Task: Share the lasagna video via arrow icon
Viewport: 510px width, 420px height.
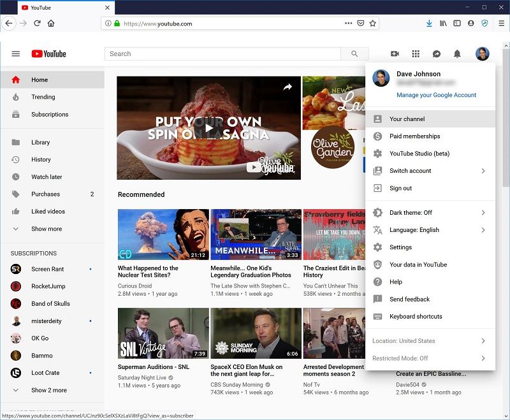Action: (288, 87)
